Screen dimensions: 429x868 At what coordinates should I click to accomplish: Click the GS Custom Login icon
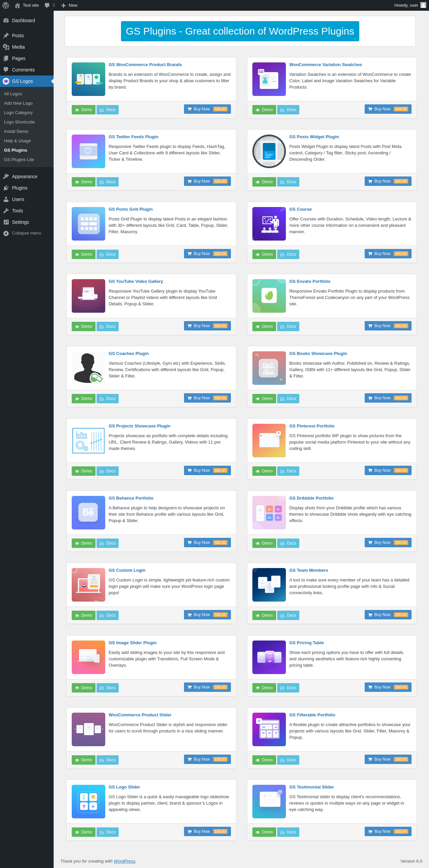click(x=88, y=585)
